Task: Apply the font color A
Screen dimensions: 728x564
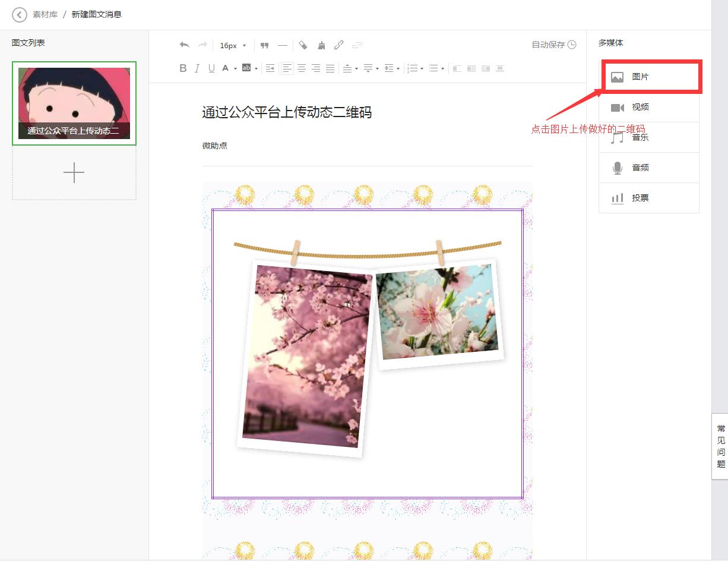Action: click(x=226, y=68)
